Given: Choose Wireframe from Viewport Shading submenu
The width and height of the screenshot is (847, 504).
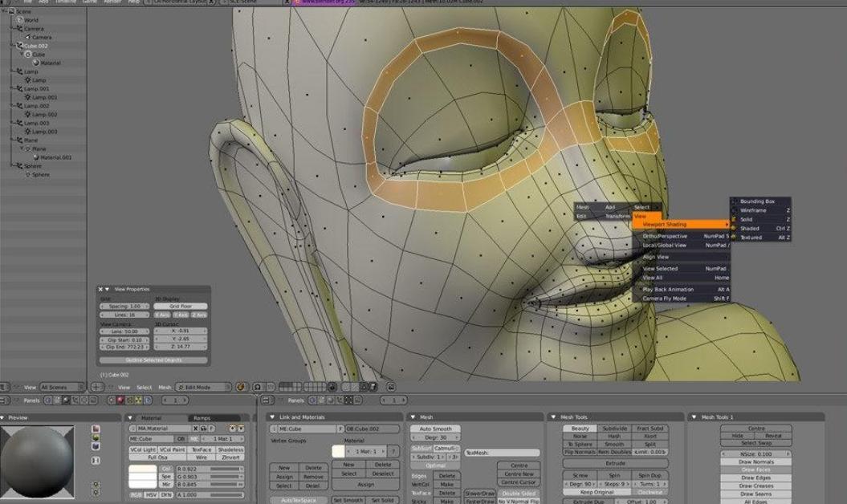Looking at the screenshot, I should 753,210.
